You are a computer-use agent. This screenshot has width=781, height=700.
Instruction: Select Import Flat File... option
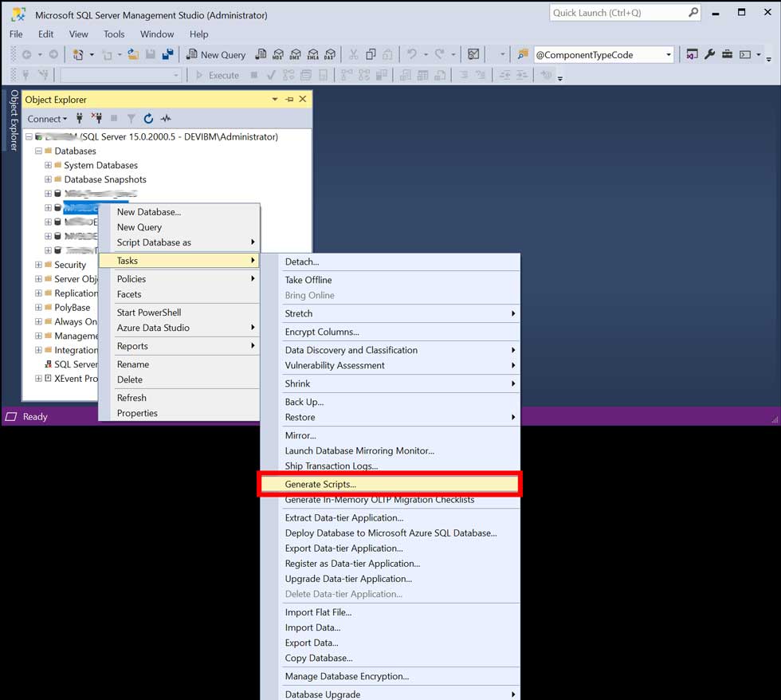click(390, 612)
